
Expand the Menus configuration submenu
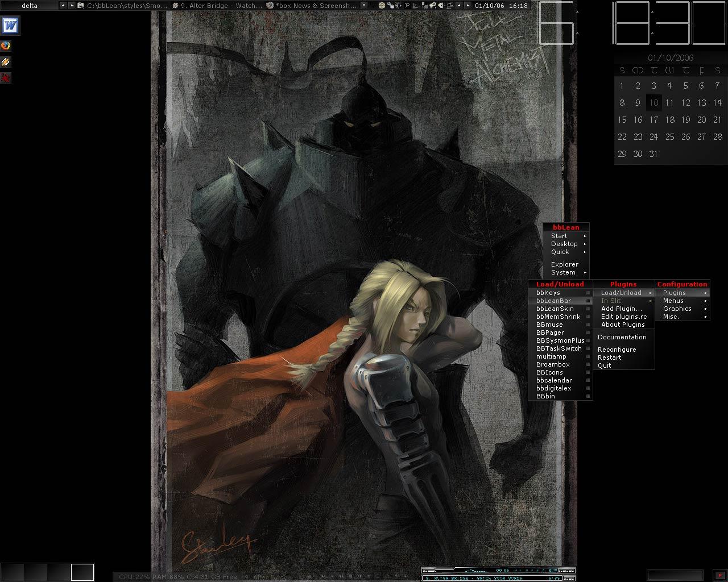(682, 301)
